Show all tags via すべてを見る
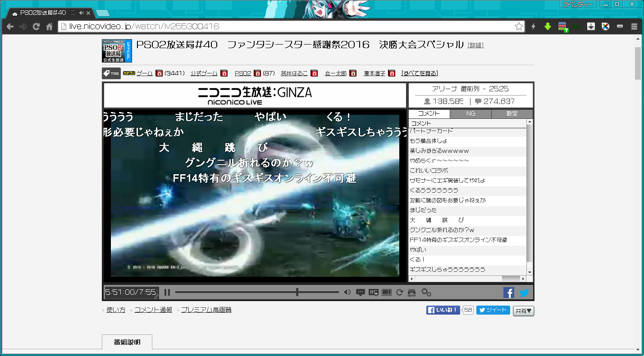 pos(420,73)
